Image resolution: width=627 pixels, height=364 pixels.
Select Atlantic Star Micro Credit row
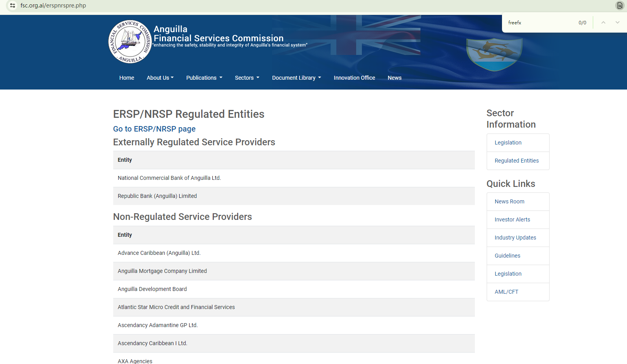294,307
